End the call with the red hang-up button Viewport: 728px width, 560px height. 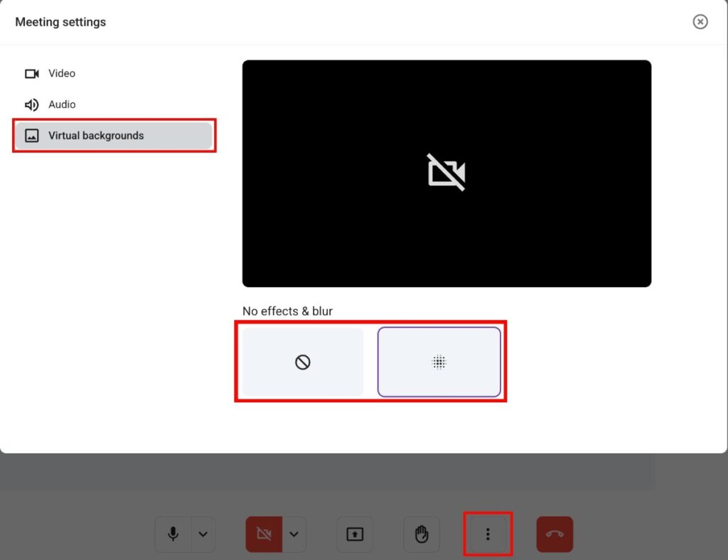(x=555, y=534)
